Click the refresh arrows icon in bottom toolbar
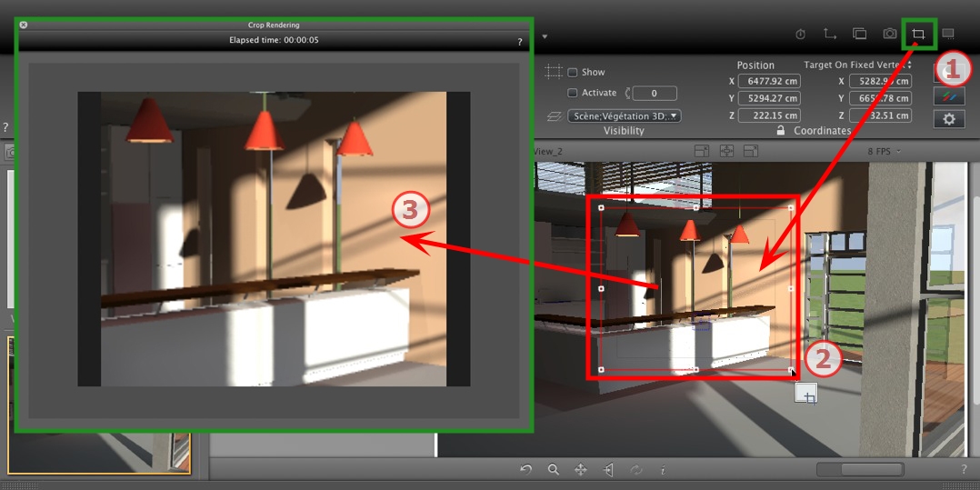The width and height of the screenshot is (980, 490). point(636,469)
